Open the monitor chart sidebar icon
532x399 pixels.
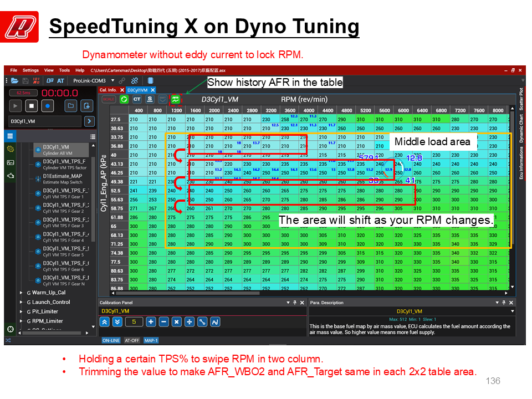[x=11, y=162]
